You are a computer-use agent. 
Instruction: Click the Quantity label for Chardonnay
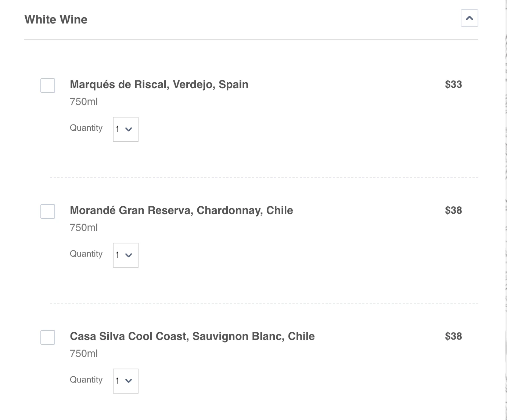86,254
